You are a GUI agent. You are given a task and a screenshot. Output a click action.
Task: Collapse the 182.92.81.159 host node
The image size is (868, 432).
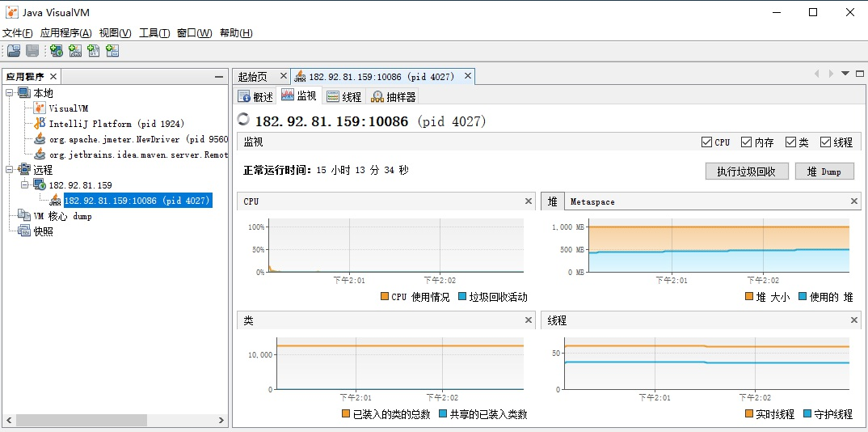pyautogui.click(x=25, y=185)
